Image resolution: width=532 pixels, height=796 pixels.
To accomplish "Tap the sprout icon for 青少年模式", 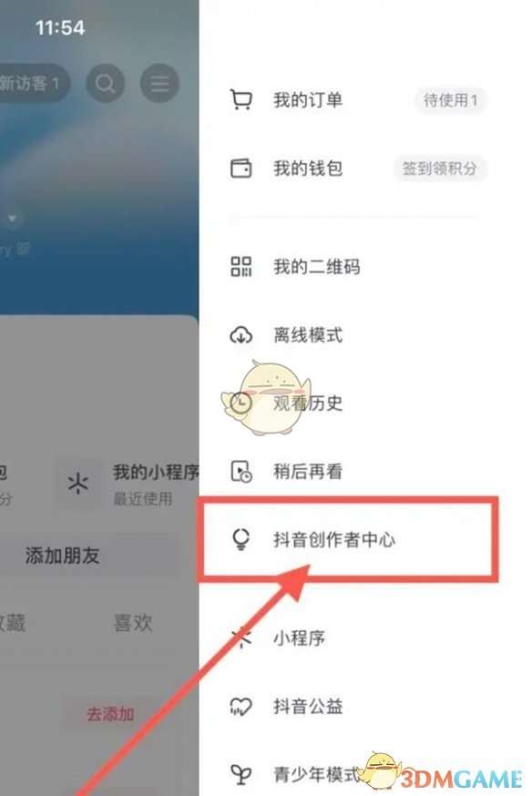I will coord(241,774).
